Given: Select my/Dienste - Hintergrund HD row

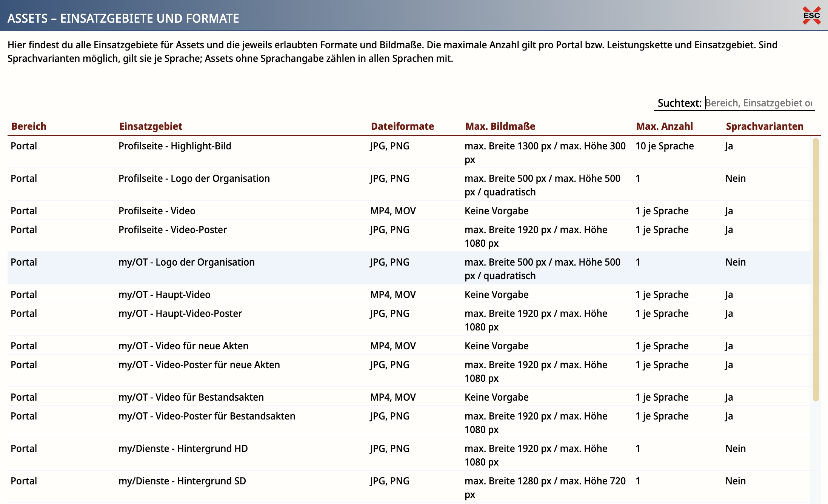Looking at the screenshot, I should click(x=409, y=455).
